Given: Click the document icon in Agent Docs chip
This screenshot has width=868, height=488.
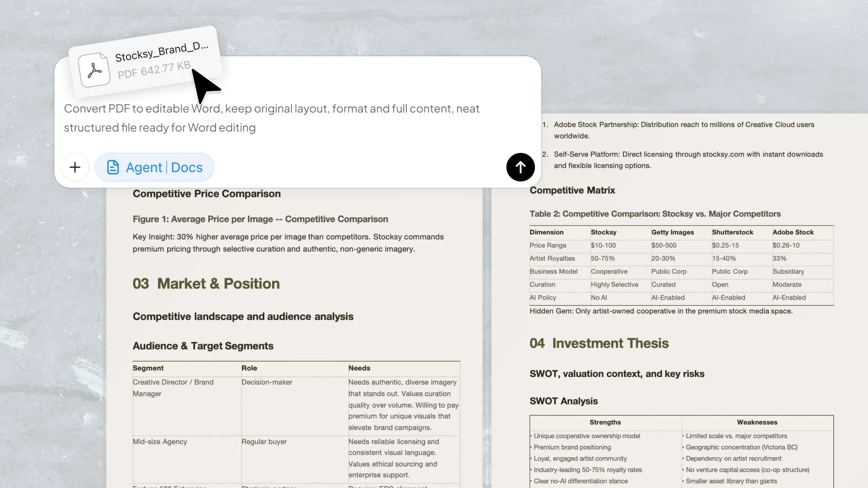Looking at the screenshot, I should click(113, 167).
